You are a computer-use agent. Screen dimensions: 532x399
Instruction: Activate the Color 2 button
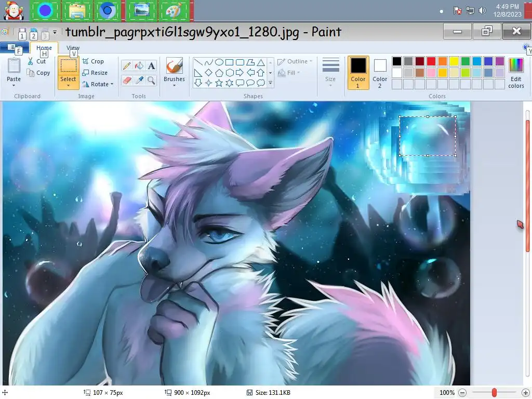click(380, 73)
